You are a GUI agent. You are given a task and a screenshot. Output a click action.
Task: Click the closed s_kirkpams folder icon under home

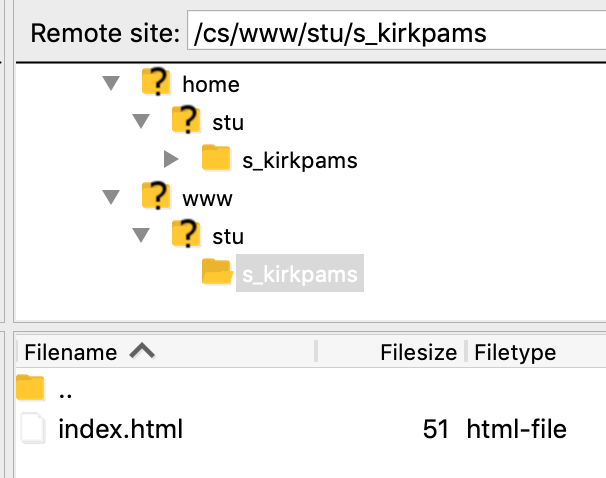[x=215, y=159]
